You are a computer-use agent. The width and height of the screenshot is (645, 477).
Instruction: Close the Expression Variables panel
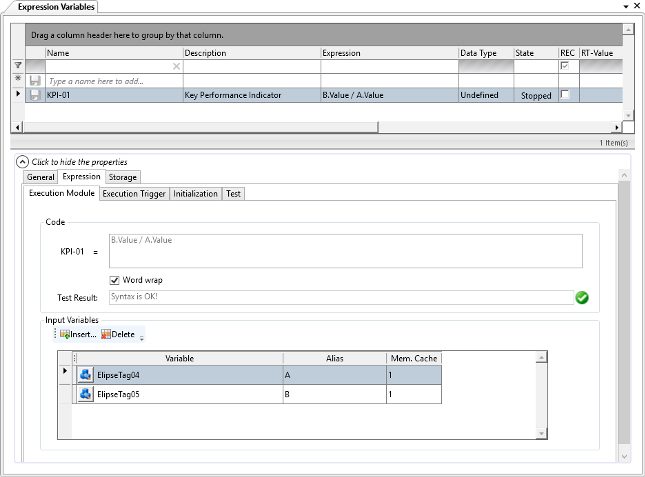637,6
